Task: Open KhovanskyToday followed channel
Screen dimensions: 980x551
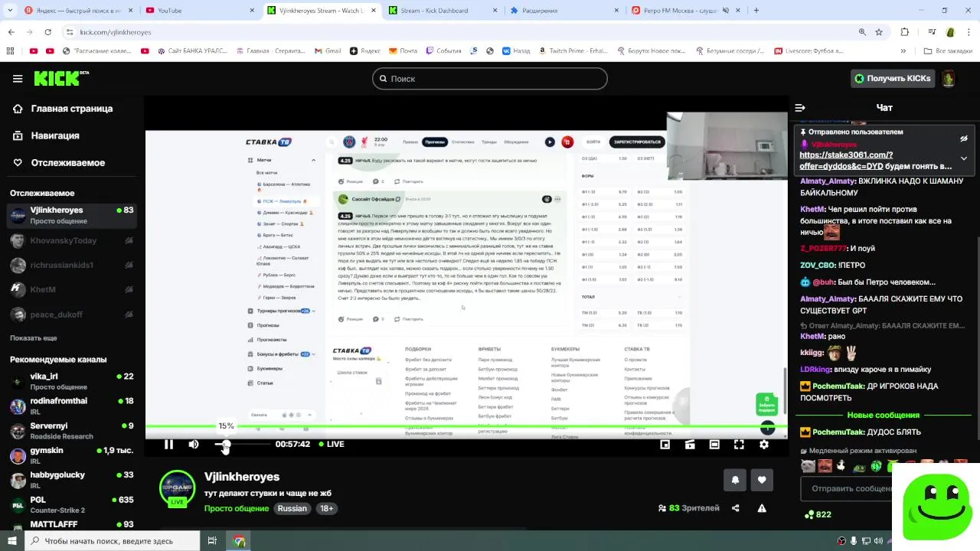Action: [71, 240]
